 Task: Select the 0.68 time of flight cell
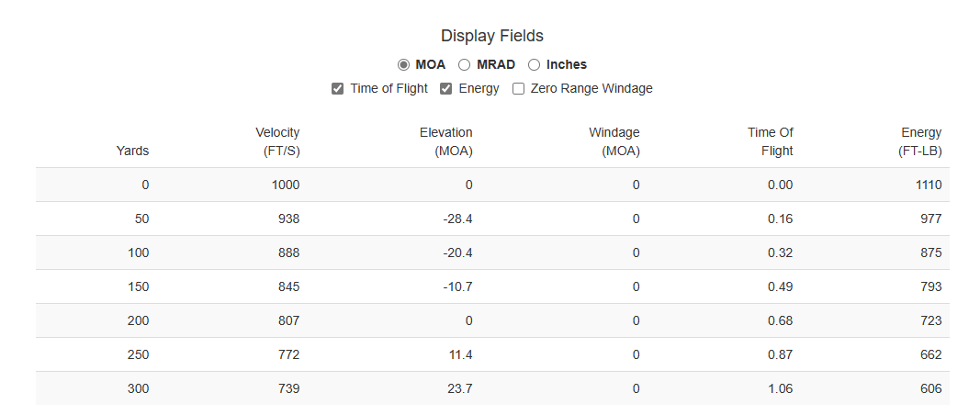[780, 320]
